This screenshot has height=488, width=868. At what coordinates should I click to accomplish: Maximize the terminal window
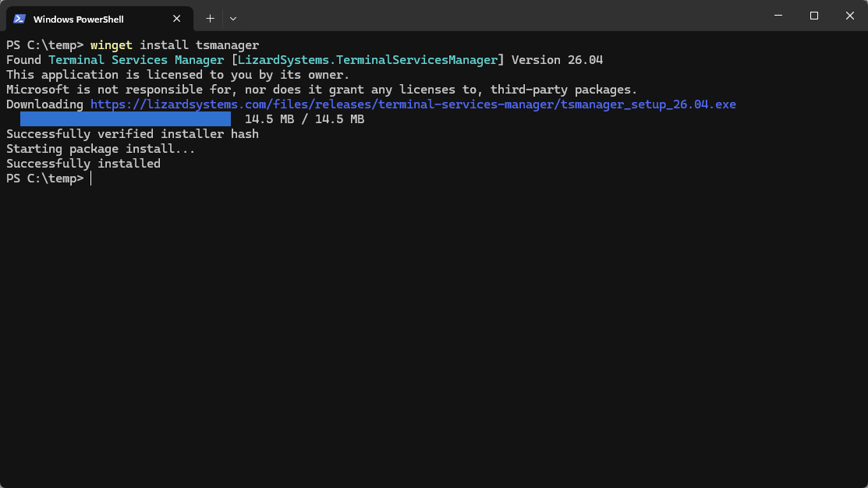(814, 16)
